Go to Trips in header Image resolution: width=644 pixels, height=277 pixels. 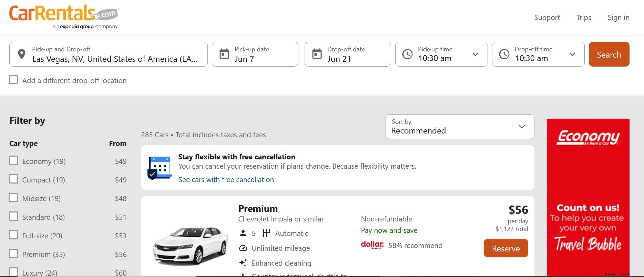pyautogui.click(x=583, y=18)
